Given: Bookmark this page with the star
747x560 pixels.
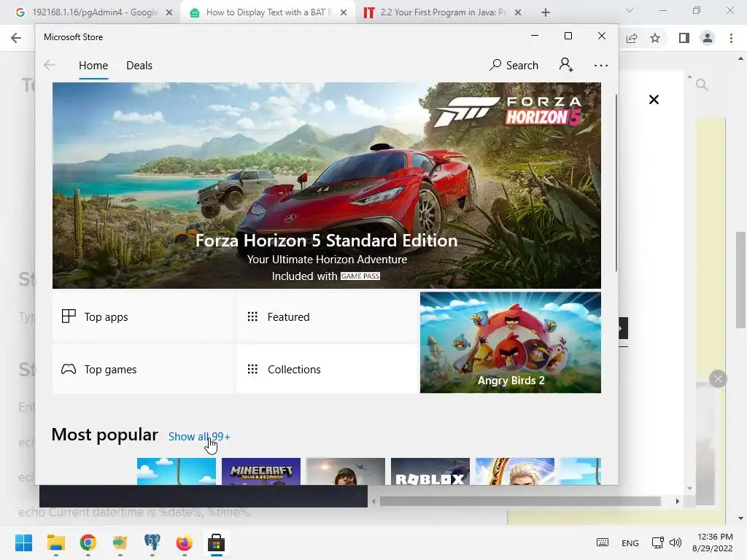Looking at the screenshot, I should coord(655,38).
